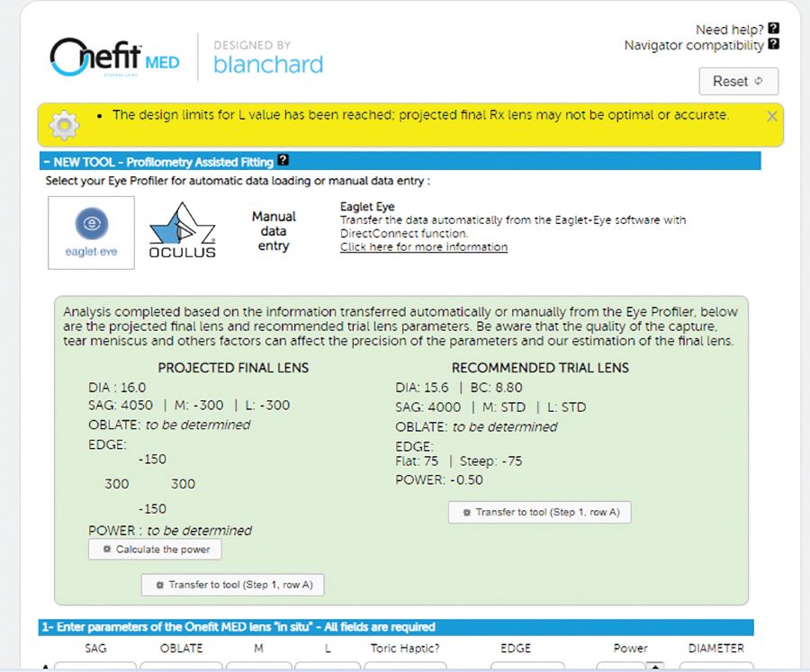
Task: Click the Onefit MED logo
Action: pos(114,58)
